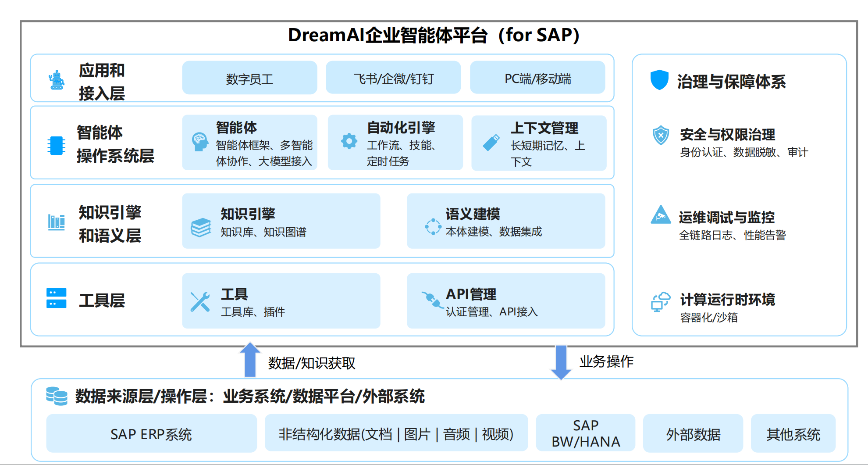This screenshot has width=868, height=465.
Task: Click the bookshelf icon beside 知识引擎和语义层
Action: tap(57, 222)
